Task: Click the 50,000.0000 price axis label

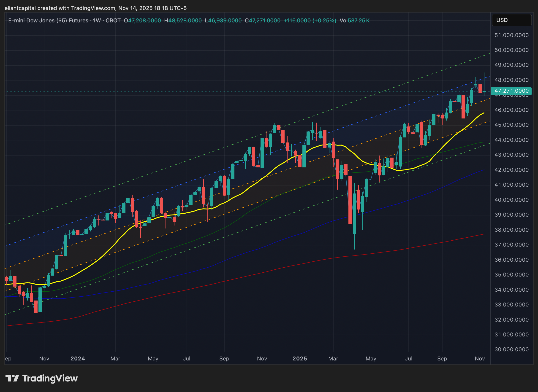Action: pyautogui.click(x=511, y=50)
